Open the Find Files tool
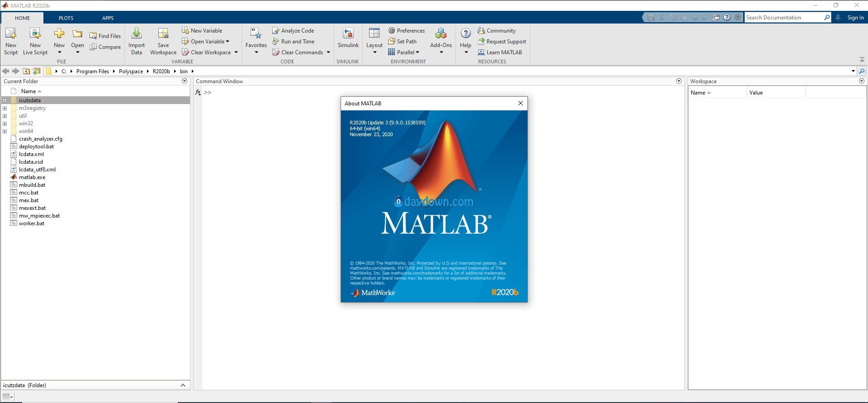The image size is (868, 403). point(105,36)
